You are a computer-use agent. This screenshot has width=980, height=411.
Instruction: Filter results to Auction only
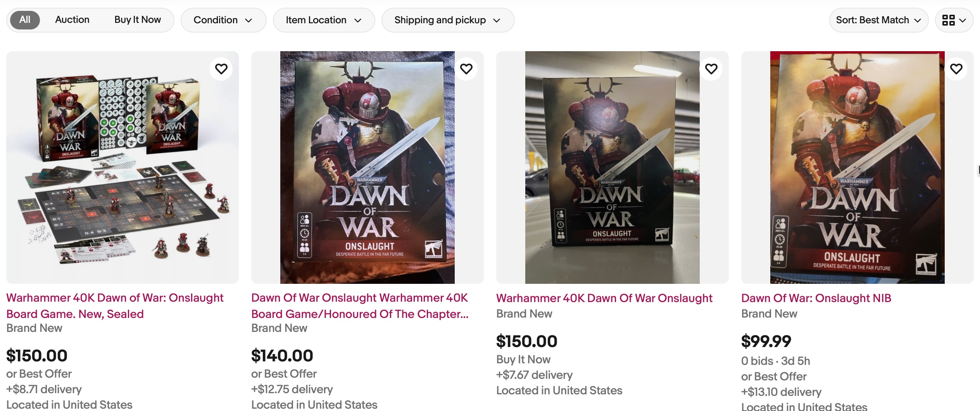pyautogui.click(x=72, y=20)
